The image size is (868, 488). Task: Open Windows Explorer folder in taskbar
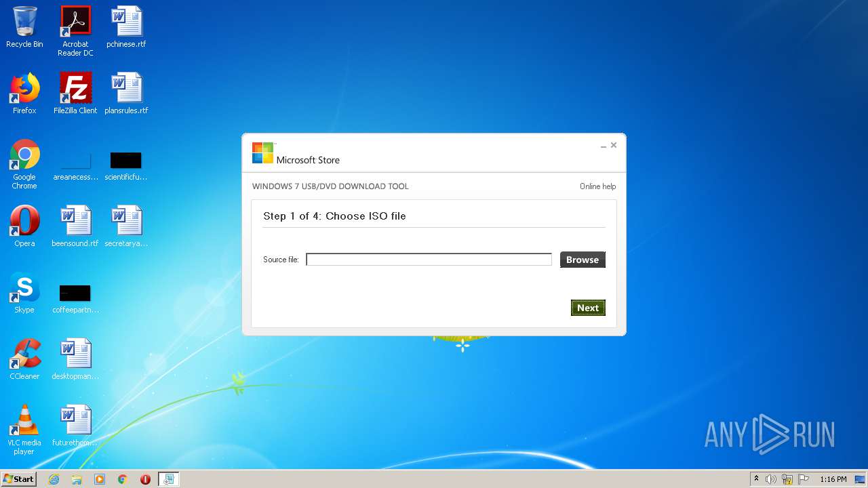click(77, 479)
